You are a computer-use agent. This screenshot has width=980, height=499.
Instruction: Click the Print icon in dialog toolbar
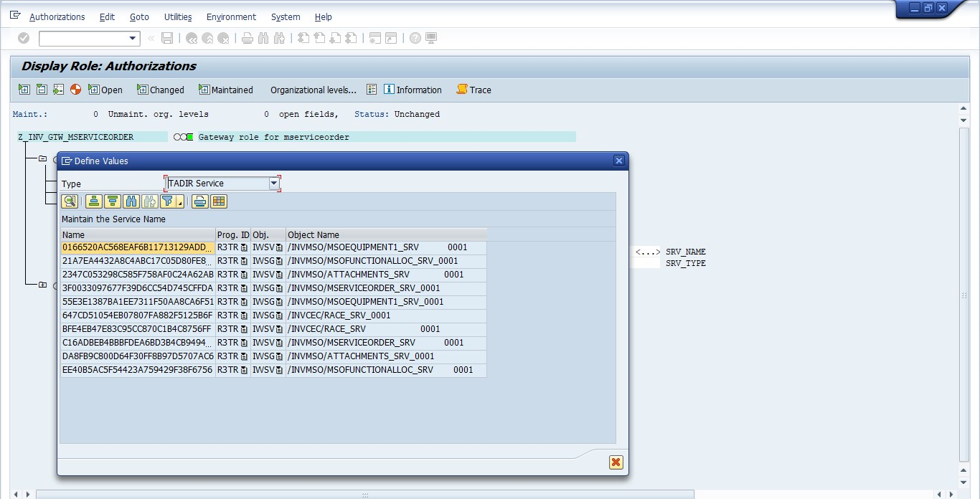coord(200,201)
